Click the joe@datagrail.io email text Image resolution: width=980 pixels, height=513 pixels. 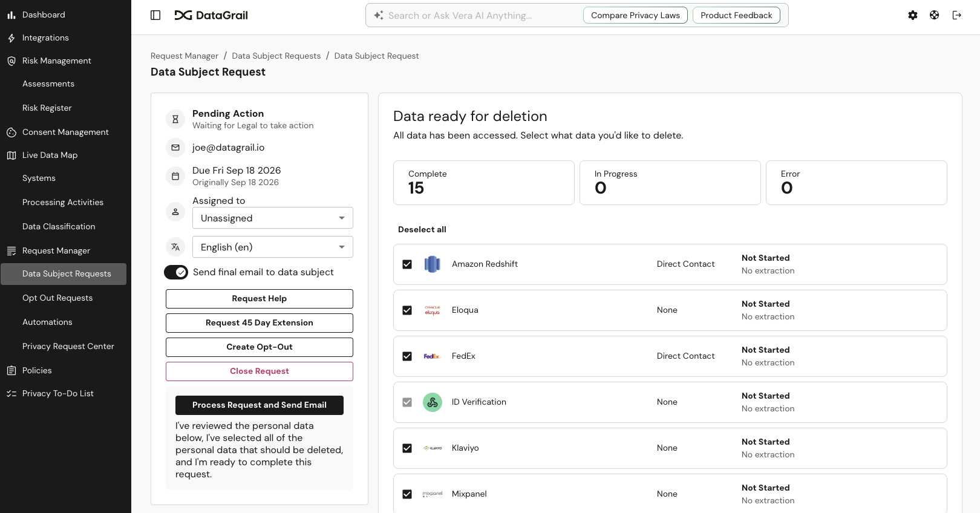(x=229, y=148)
